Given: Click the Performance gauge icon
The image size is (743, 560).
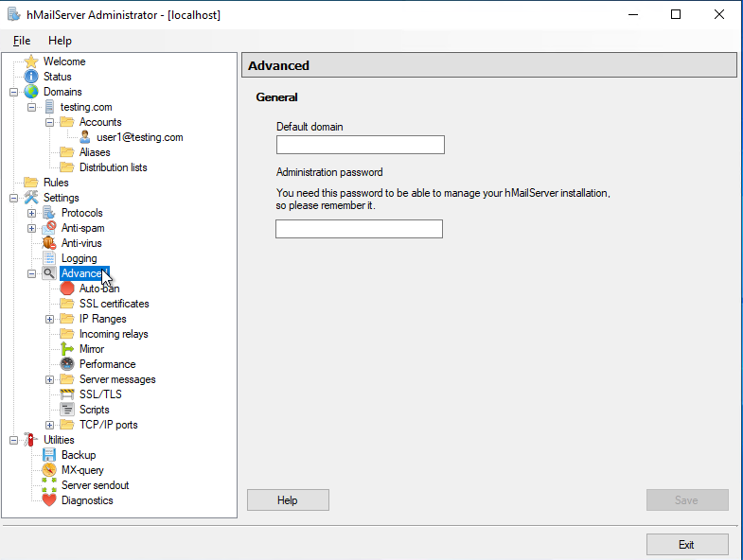Looking at the screenshot, I should (67, 364).
